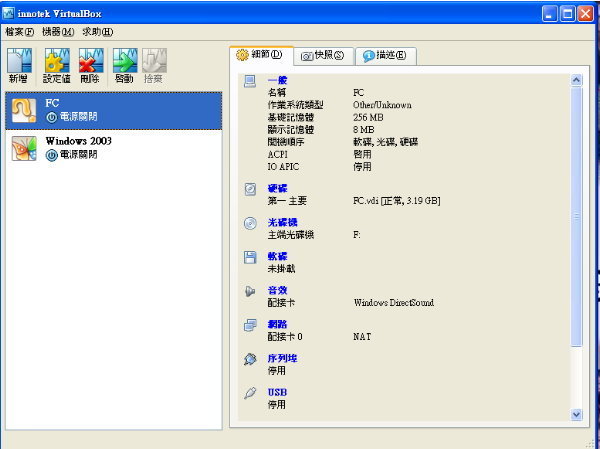Click the VirtualBox title bar app icon
Viewport: 600px width, 449px height.
click(8, 14)
